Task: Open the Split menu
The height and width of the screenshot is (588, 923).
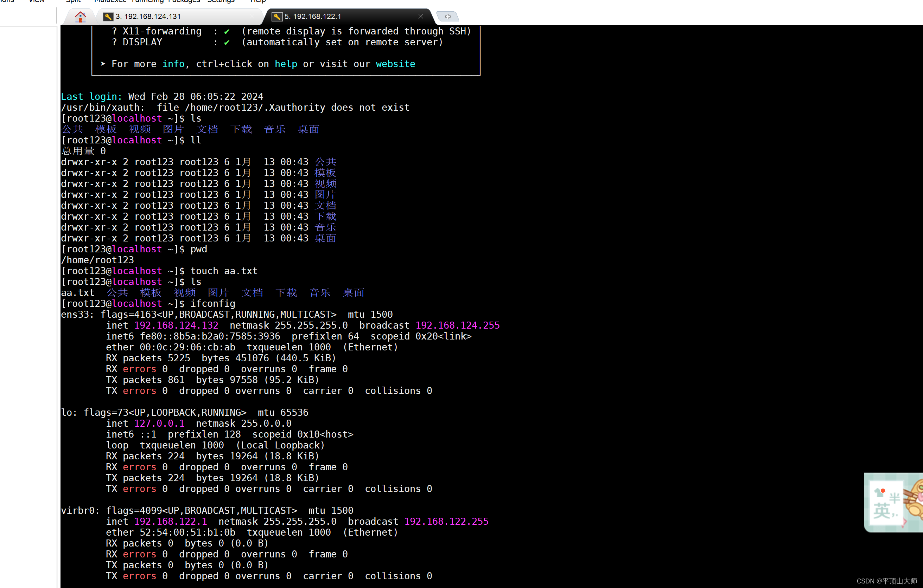Action: tap(73, 1)
